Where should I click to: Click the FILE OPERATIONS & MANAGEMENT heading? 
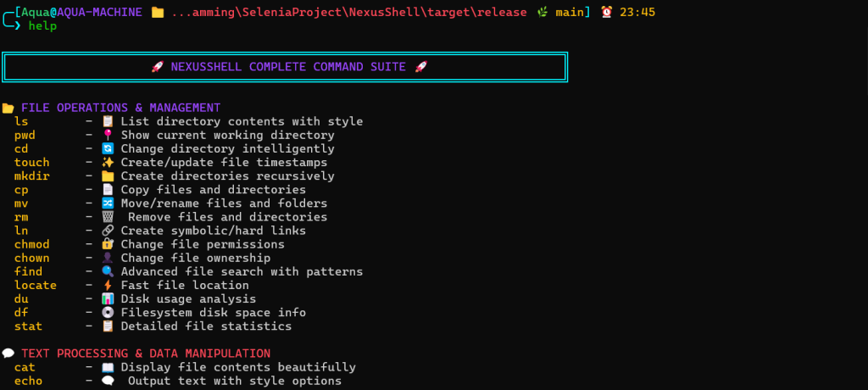tap(120, 108)
